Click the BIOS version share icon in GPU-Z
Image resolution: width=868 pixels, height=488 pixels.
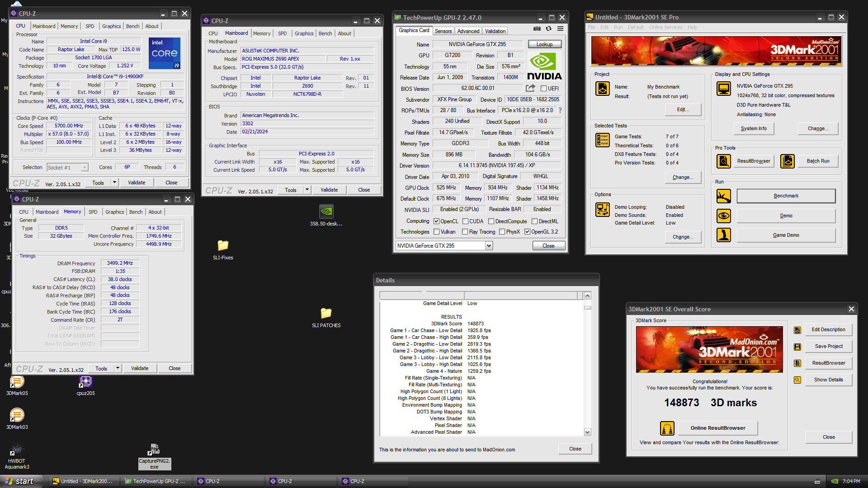click(x=530, y=88)
